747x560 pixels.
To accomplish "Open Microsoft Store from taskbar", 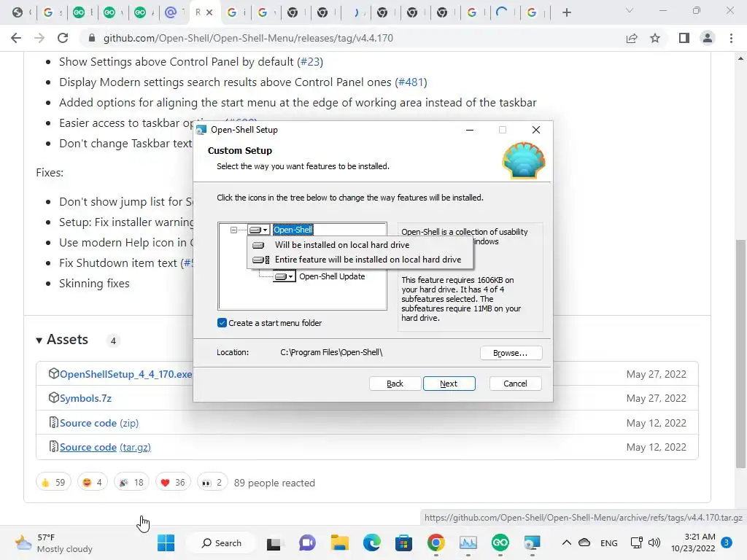I will 403,542.
